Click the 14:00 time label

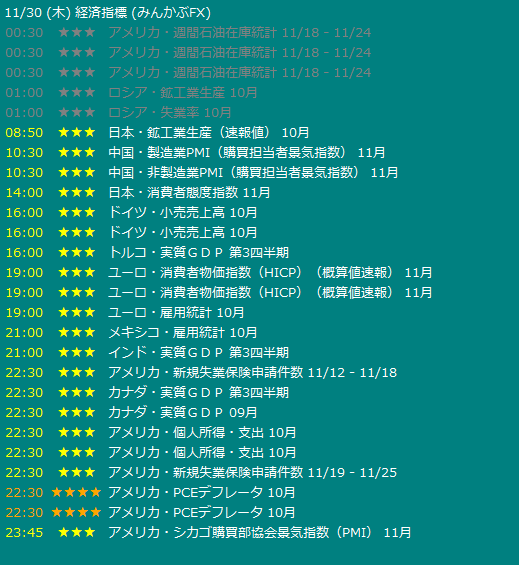tap(24, 192)
